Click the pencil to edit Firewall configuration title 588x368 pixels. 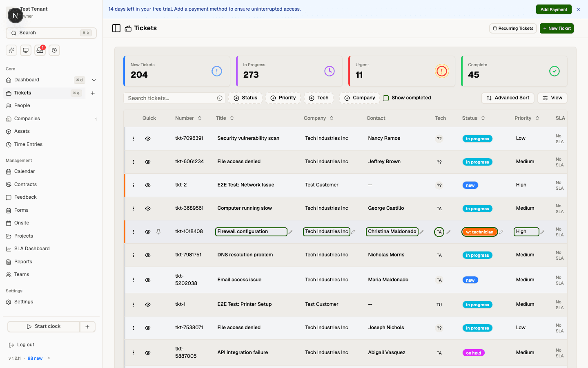[x=291, y=232]
